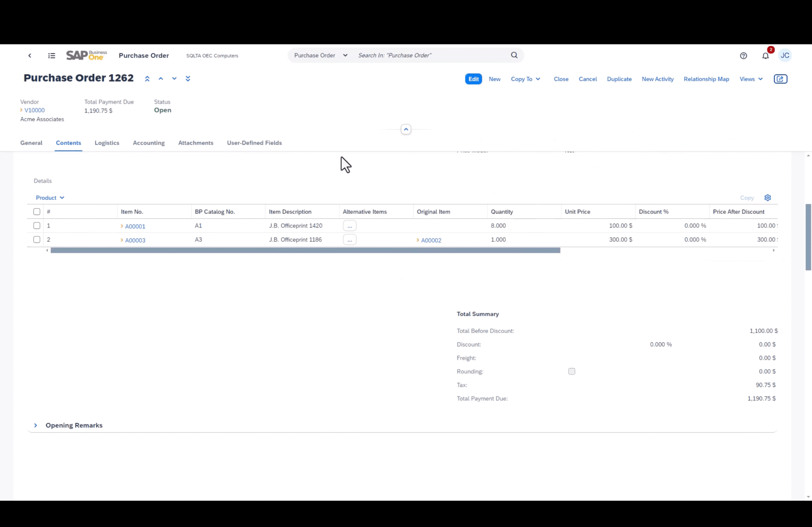Screen dimensions: 812x527
Task: Switch to the General tab
Action: coord(31,143)
